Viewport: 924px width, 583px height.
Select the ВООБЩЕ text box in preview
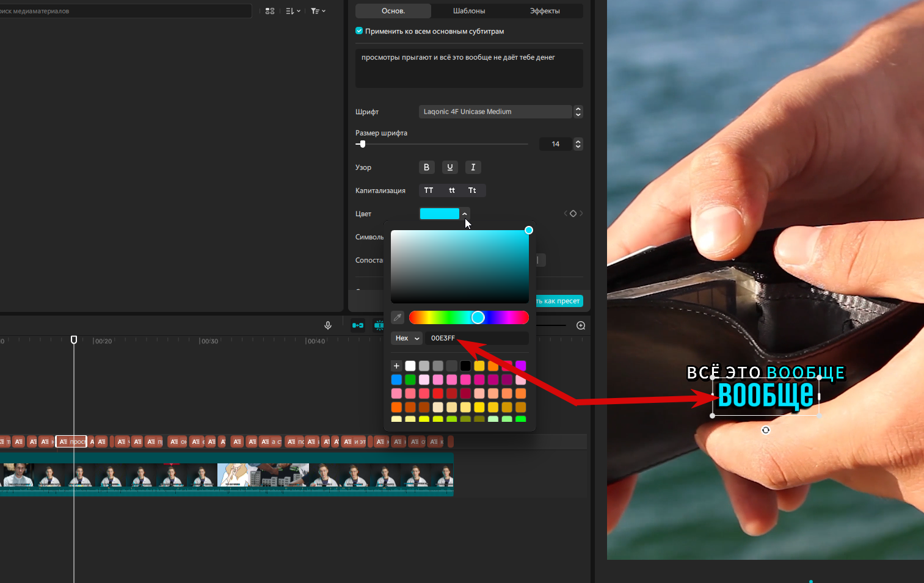(x=766, y=396)
